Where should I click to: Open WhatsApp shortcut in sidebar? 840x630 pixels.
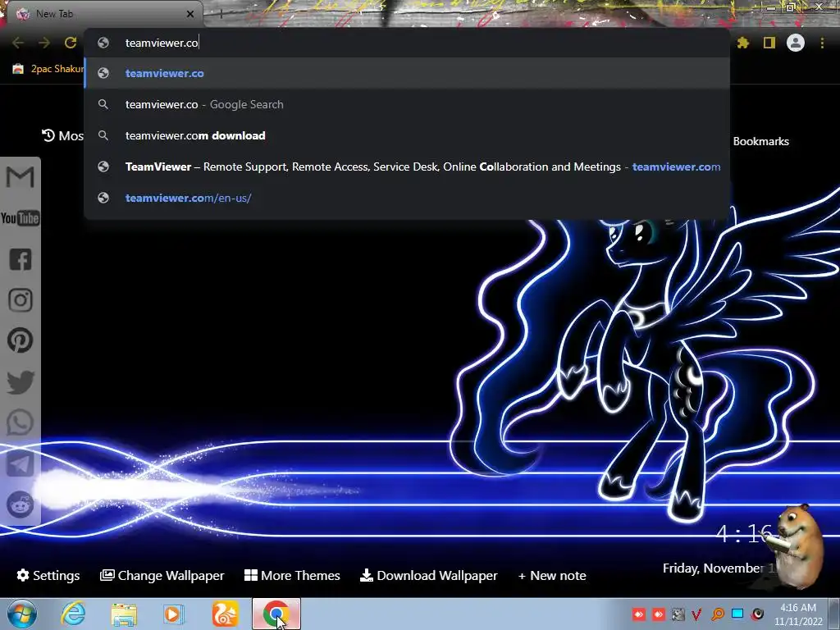pos(21,422)
